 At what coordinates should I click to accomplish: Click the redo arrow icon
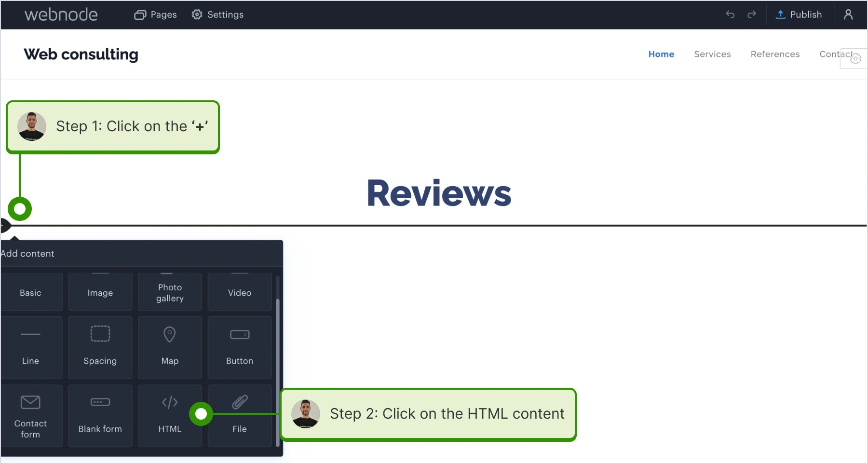coord(752,14)
